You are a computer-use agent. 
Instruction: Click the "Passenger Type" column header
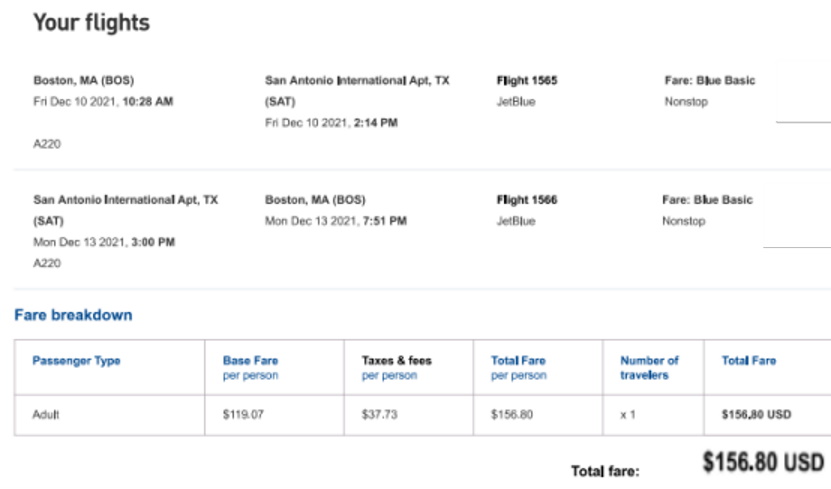76,361
